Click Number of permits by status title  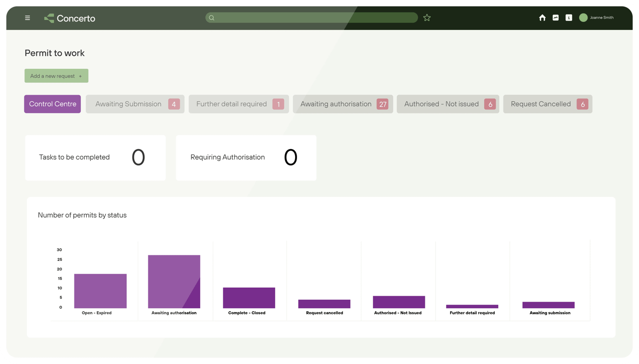[x=82, y=215]
